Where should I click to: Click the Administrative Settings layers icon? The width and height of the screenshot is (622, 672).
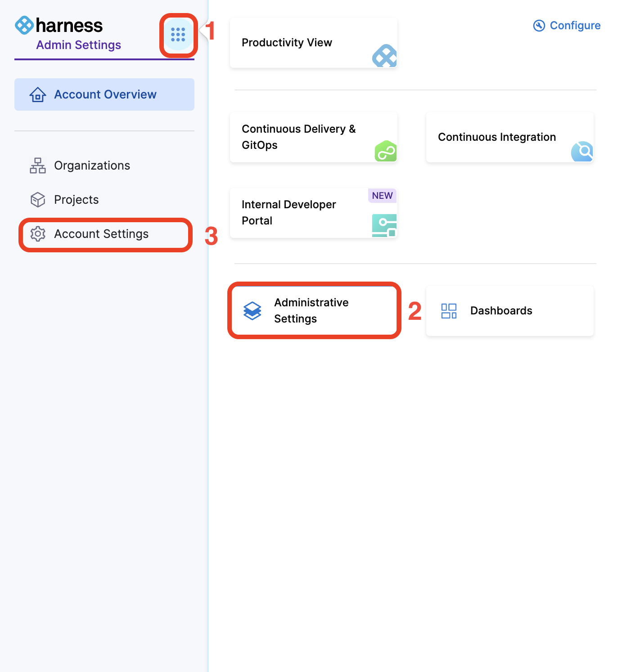[252, 311]
